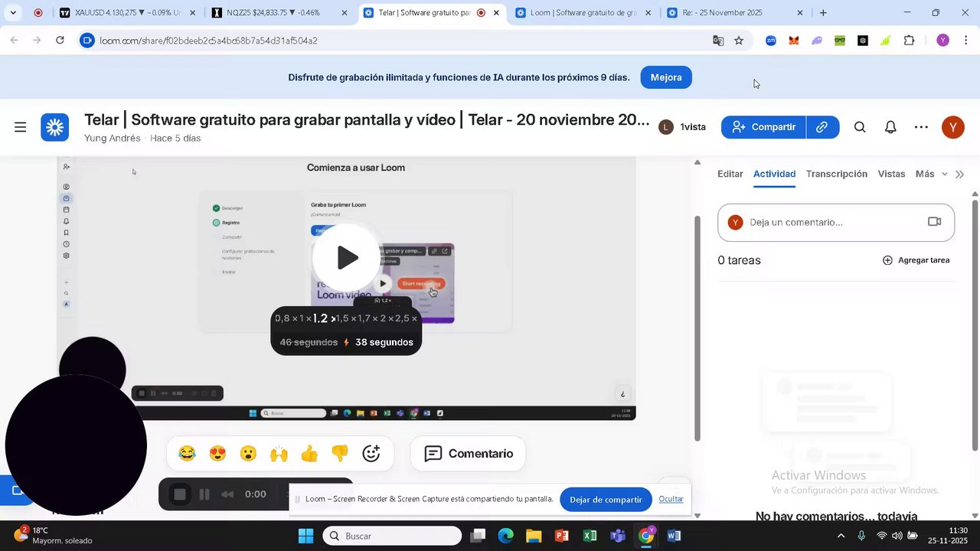Click the orange Y profile avatar

pyautogui.click(x=952, y=127)
